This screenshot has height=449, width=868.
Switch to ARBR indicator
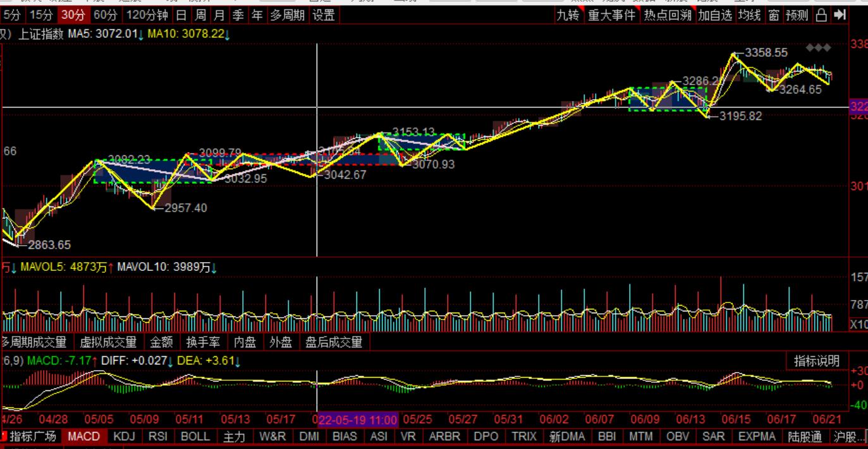coord(446,436)
